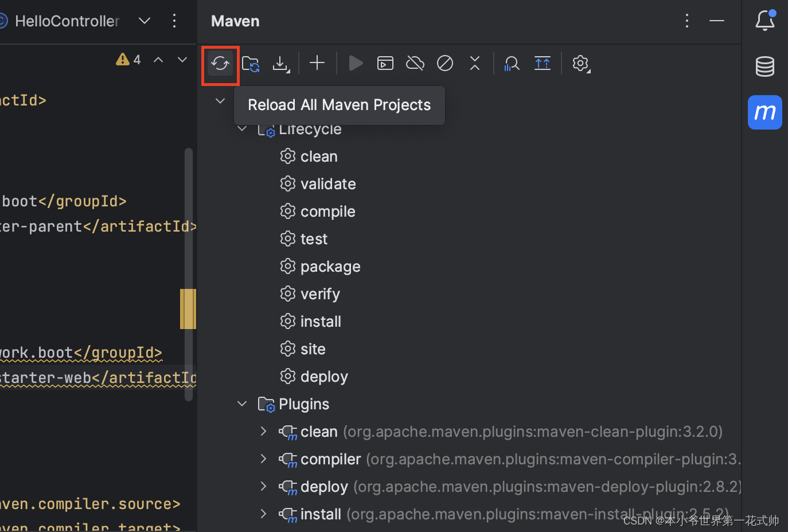Collapse the Lifecycle node
This screenshot has height=532, width=788.
click(x=242, y=129)
